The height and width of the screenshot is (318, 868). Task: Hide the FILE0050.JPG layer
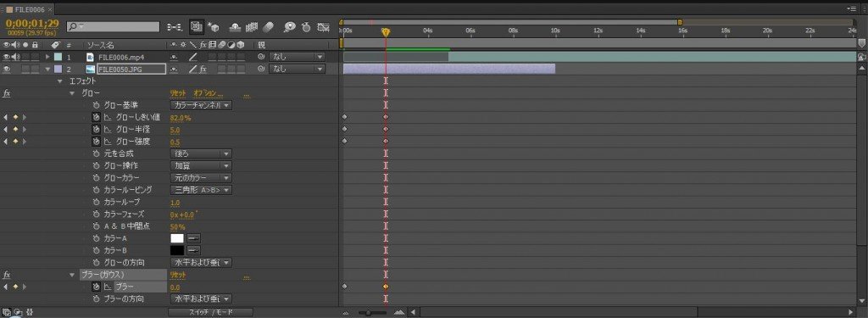click(x=7, y=69)
